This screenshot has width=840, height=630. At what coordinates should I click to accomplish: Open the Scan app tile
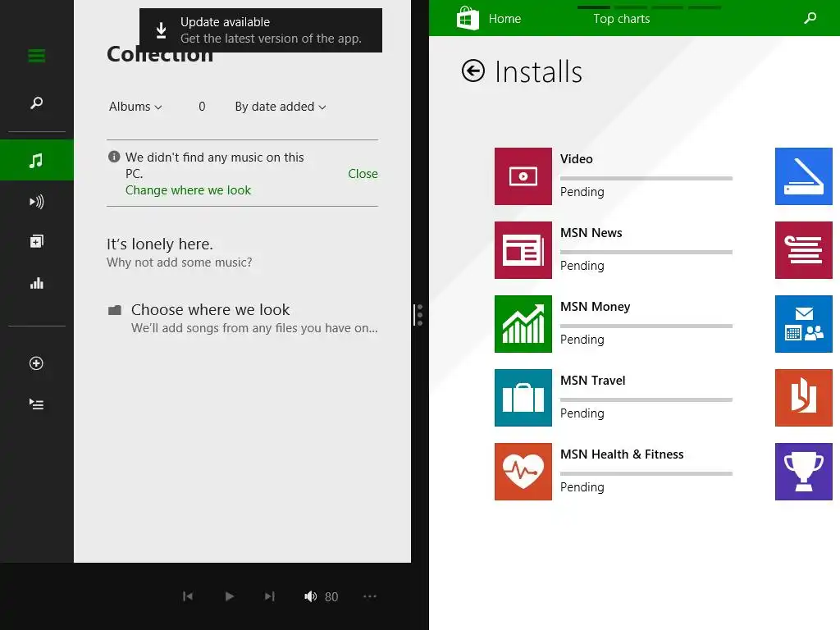(804, 176)
